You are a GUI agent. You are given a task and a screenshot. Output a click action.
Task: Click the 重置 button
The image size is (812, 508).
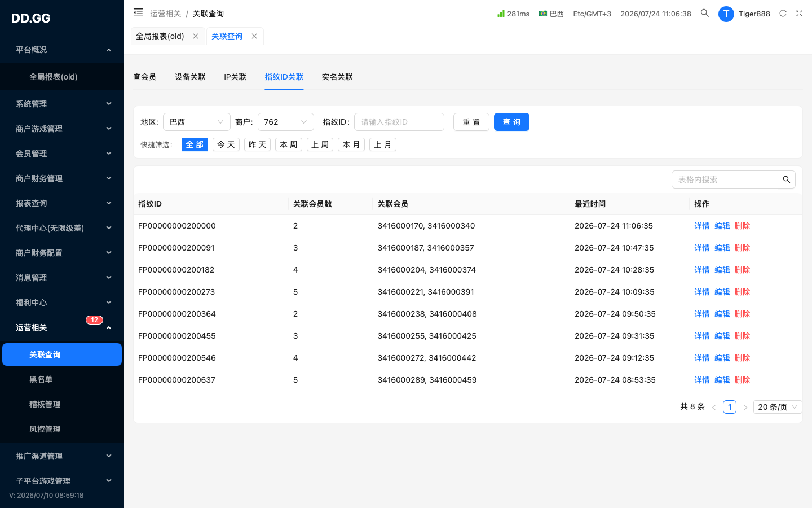point(471,122)
